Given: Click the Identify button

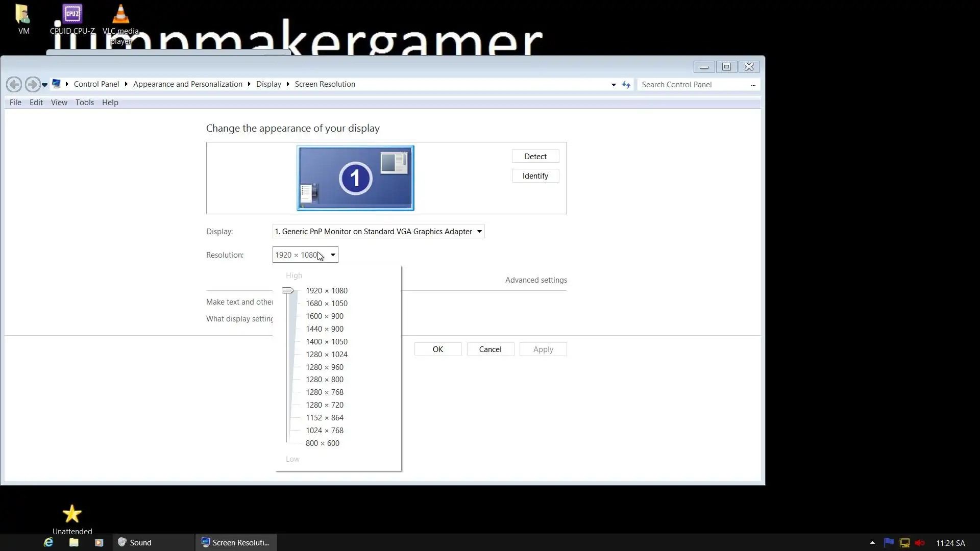Looking at the screenshot, I should pos(535,176).
